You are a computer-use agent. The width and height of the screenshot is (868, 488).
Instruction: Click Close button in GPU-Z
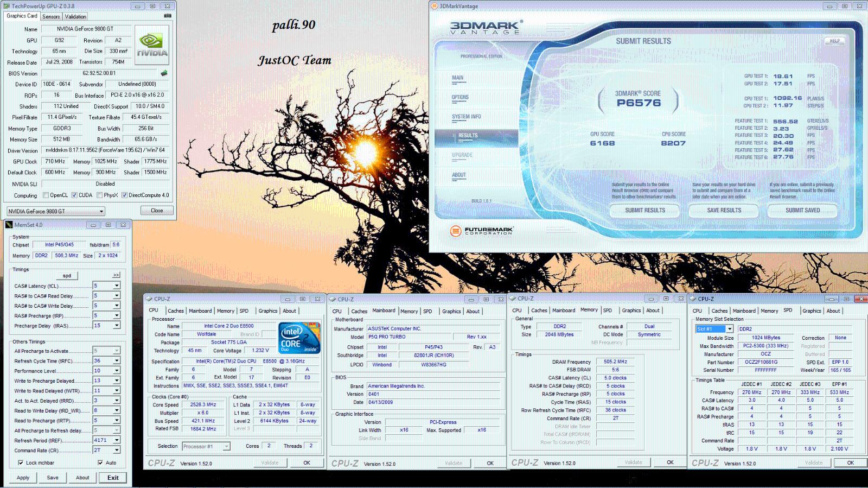(x=157, y=211)
